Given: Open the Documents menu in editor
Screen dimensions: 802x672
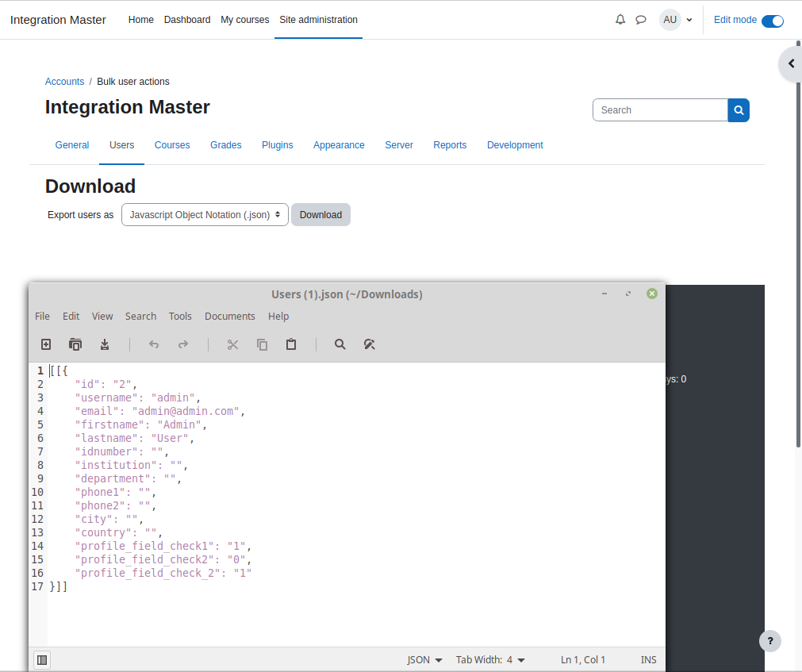Looking at the screenshot, I should [x=230, y=317].
